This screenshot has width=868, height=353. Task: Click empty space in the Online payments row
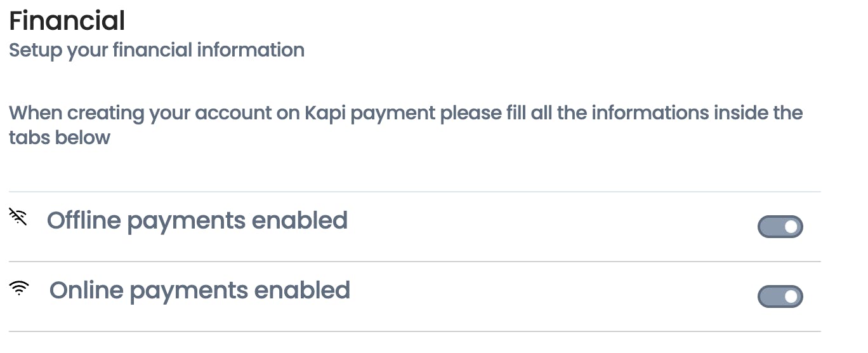(552, 296)
